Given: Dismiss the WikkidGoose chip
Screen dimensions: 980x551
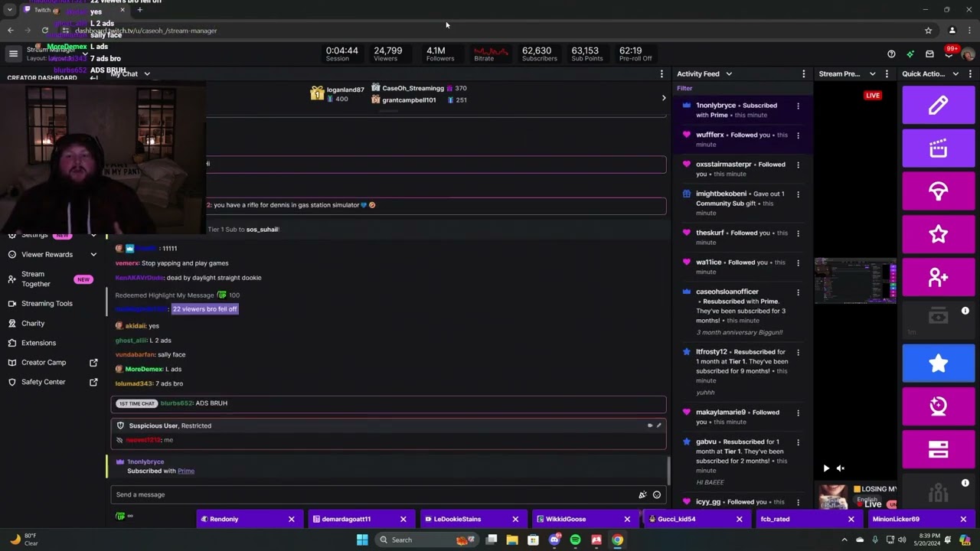Looking at the screenshot, I should [x=627, y=520].
